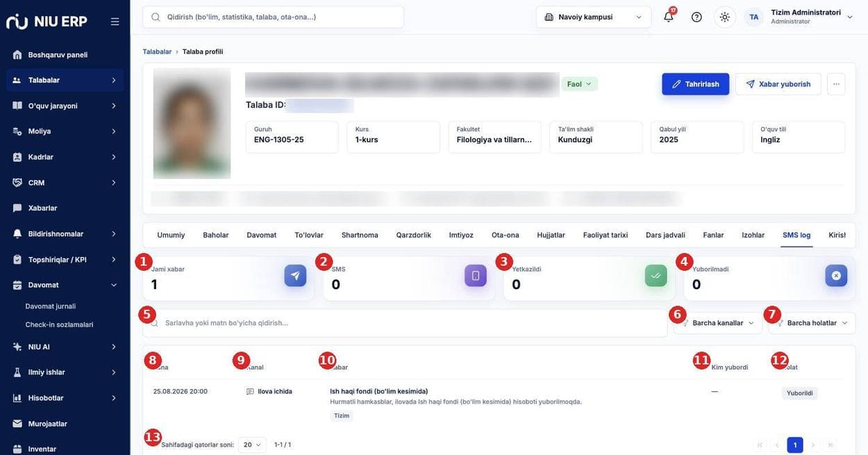Go to previous page arrow
Image resolution: width=868 pixels, height=455 pixels.
(x=778, y=445)
